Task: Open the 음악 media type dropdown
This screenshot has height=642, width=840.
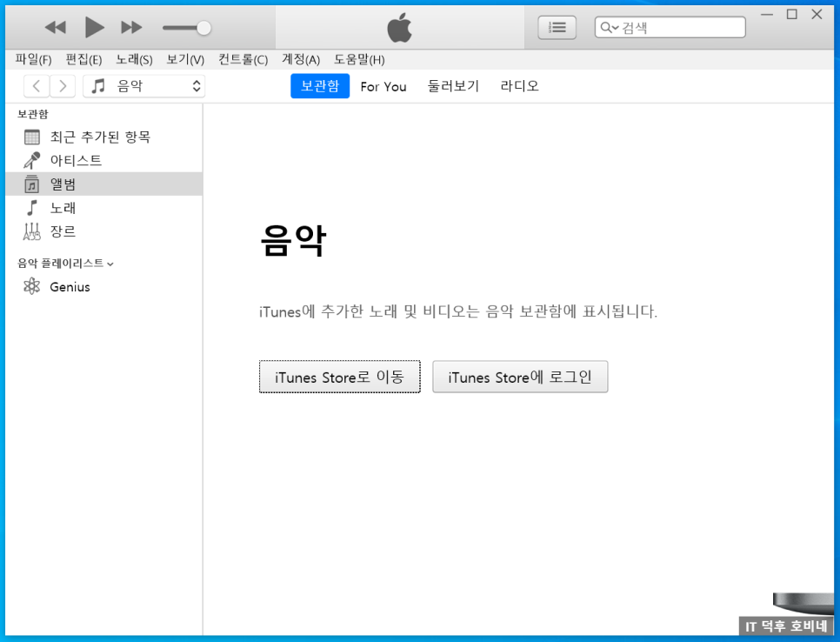Action: (x=144, y=86)
